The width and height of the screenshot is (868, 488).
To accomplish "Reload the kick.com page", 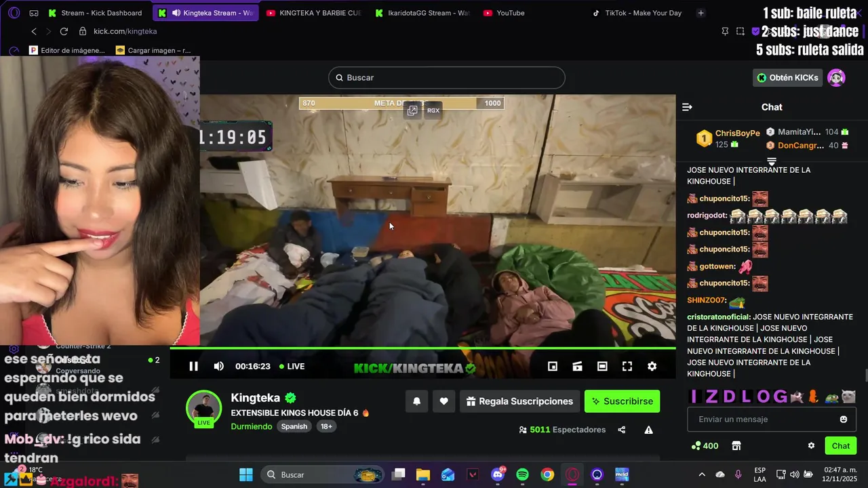I will coord(64,31).
